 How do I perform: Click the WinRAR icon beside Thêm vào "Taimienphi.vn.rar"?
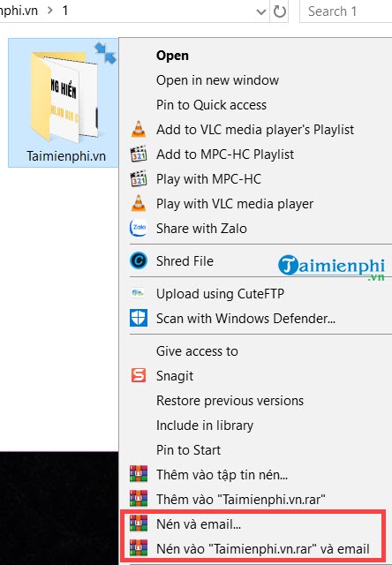(139, 499)
